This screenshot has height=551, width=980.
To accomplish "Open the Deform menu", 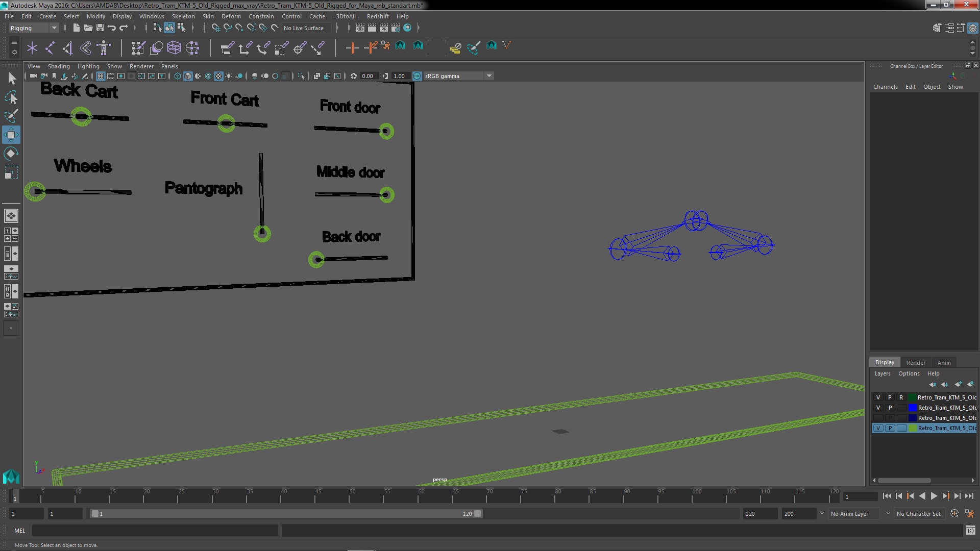I will (231, 16).
